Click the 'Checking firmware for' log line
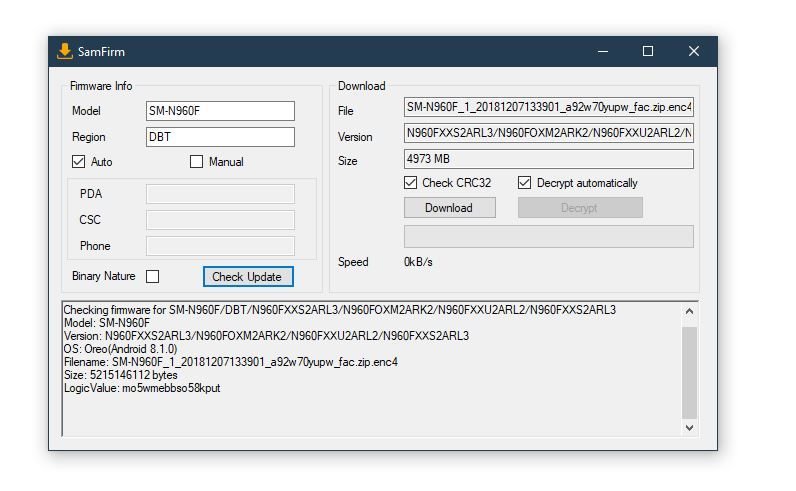796x491 pixels. click(340, 310)
